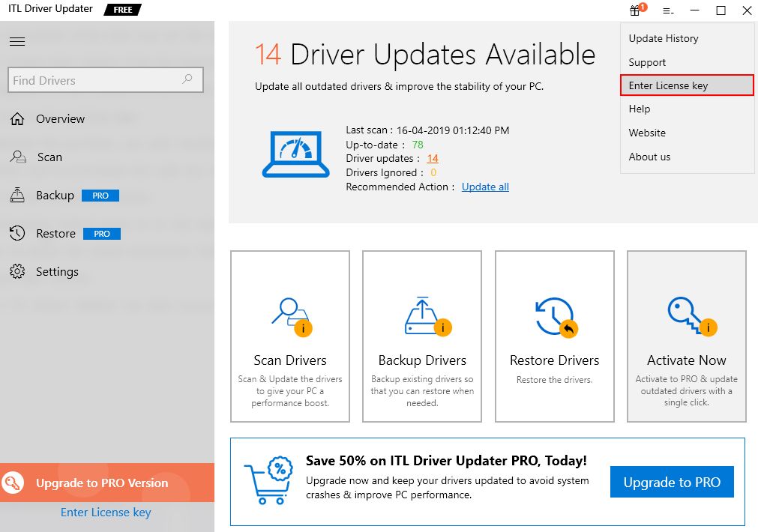Screen dimensions: 758x532
Task: Toggle the sidebar hamburger menu
Action: click(x=17, y=41)
